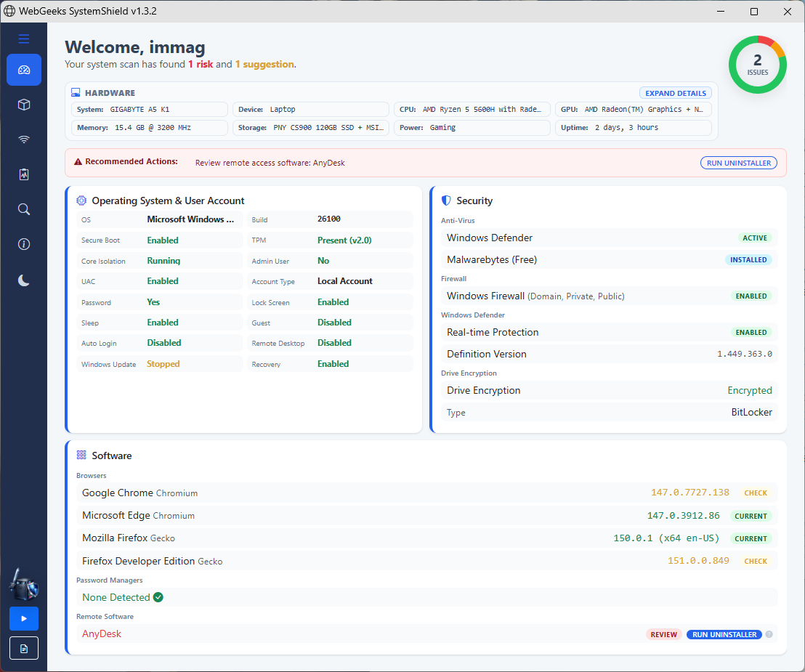Run uninstaller from Recommended Actions banner
Viewport: 805px width, 672px height.
click(x=739, y=163)
